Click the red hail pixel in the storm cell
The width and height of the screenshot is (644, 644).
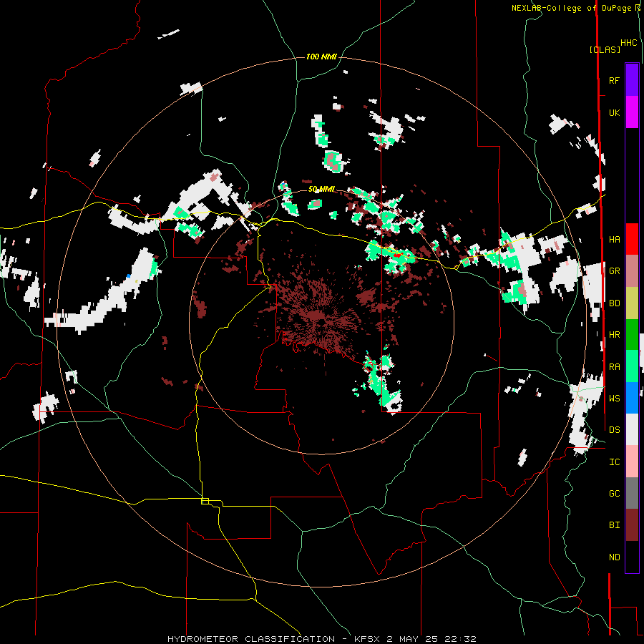tap(396, 255)
